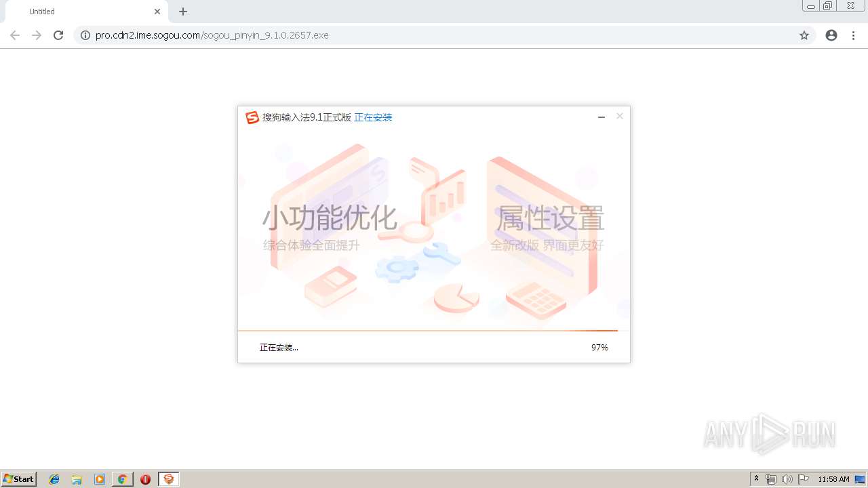Click the 正在安装 status in title
Screen dimensions: 868x488
[373, 117]
